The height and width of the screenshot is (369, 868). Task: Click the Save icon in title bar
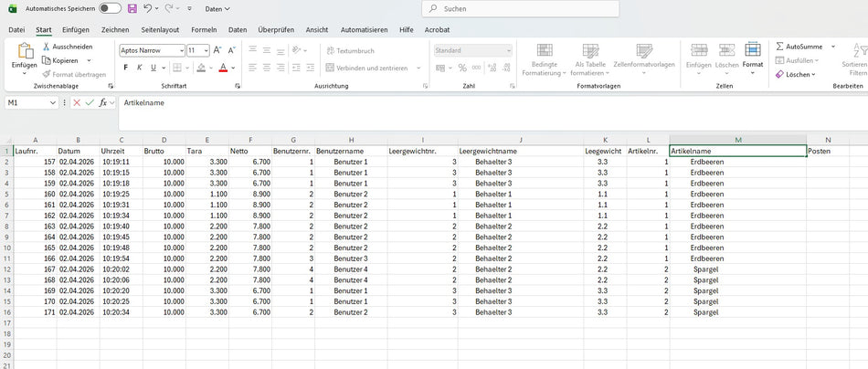[x=132, y=8]
